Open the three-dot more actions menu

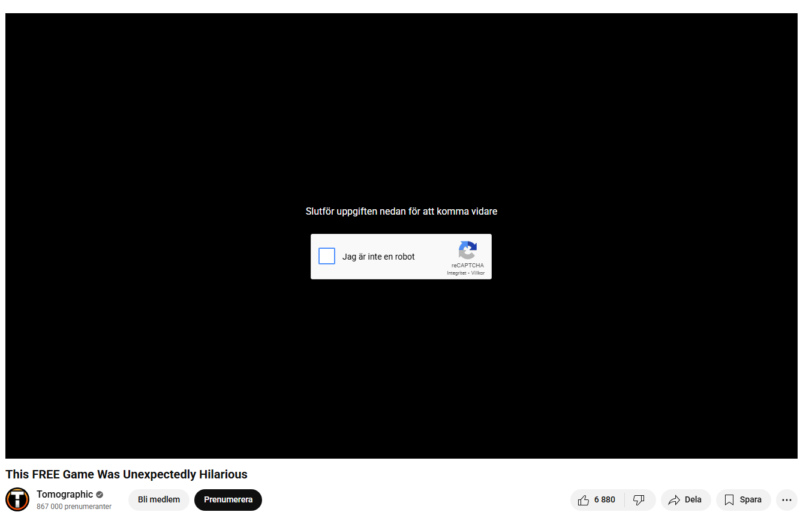click(787, 500)
